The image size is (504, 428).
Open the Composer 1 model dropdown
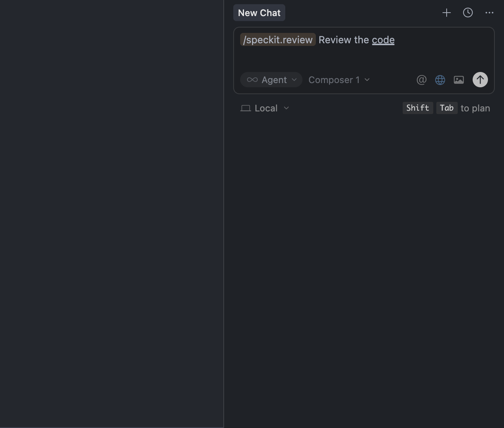pos(339,80)
